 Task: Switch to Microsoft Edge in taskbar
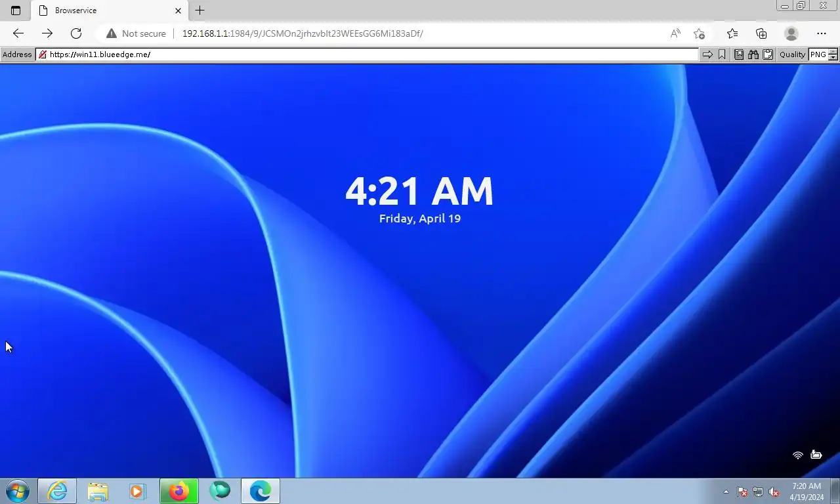click(261, 491)
